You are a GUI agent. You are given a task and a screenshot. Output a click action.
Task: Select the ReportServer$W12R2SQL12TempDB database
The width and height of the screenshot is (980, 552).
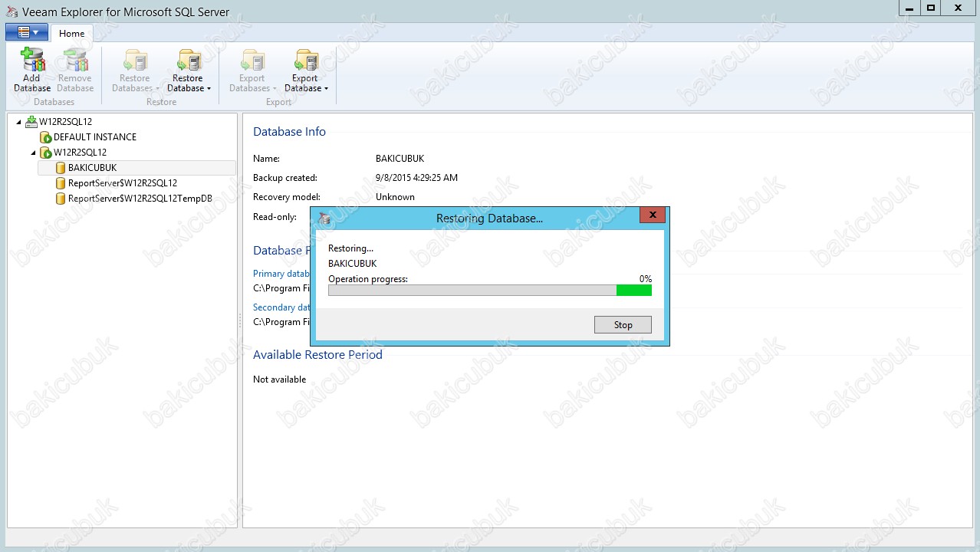pos(140,199)
